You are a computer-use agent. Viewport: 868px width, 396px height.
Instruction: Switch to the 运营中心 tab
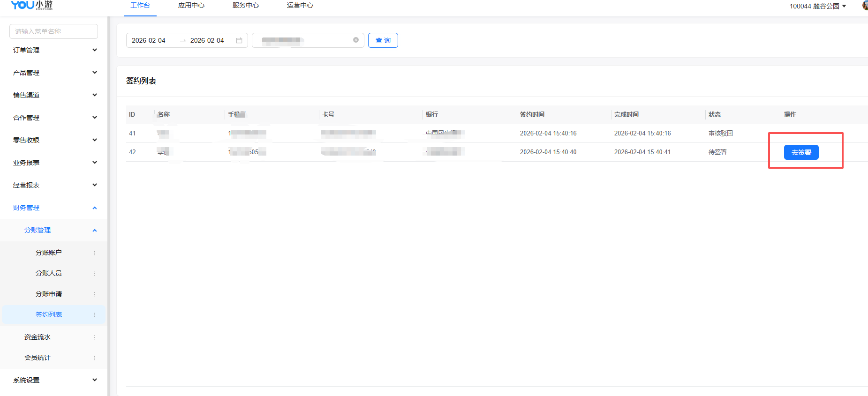click(300, 6)
